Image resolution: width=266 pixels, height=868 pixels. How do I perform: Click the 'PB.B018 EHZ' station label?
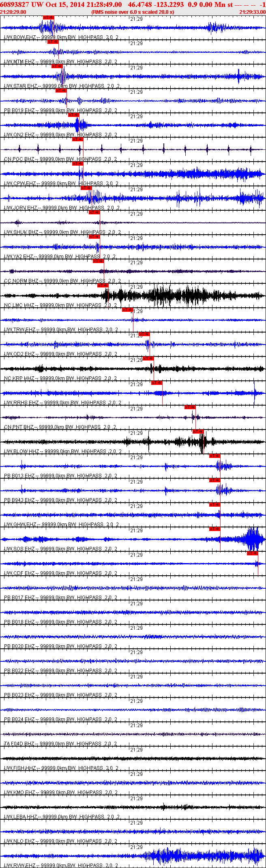19,622
